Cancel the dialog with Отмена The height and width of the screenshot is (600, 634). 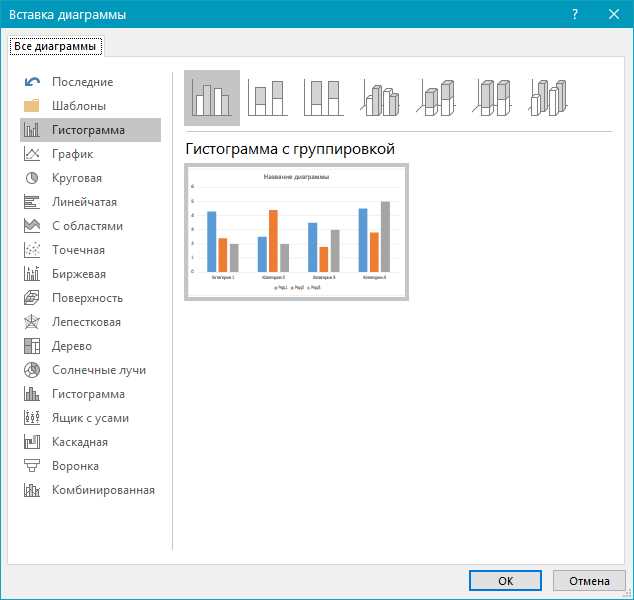click(x=589, y=581)
